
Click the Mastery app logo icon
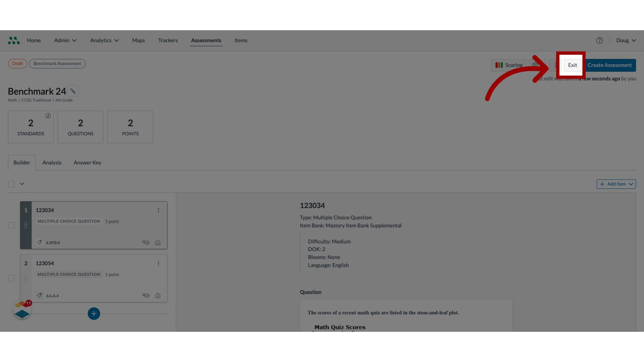tap(14, 40)
